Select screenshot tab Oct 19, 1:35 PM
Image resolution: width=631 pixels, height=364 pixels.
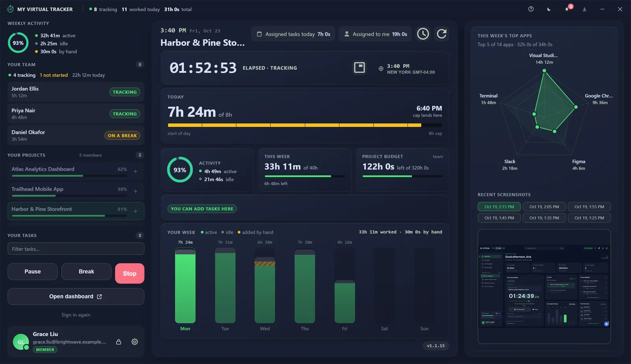[x=544, y=218]
